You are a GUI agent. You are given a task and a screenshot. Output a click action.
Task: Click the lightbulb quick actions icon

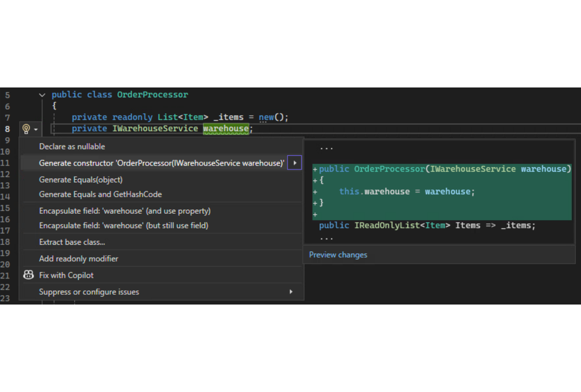point(26,129)
